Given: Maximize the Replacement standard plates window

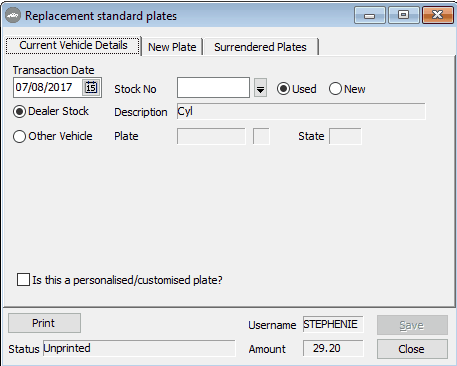Looking at the screenshot, I should pos(403,15).
